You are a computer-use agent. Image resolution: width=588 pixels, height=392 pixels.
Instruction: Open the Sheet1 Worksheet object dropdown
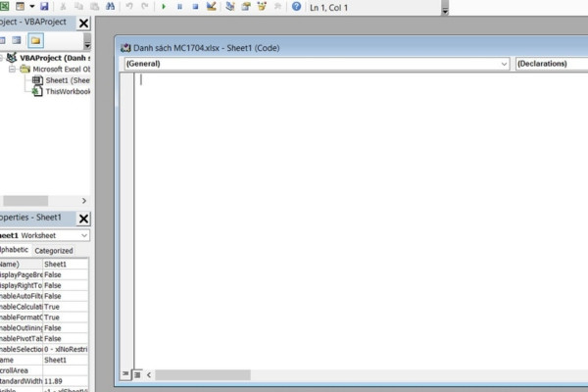click(x=84, y=235)
